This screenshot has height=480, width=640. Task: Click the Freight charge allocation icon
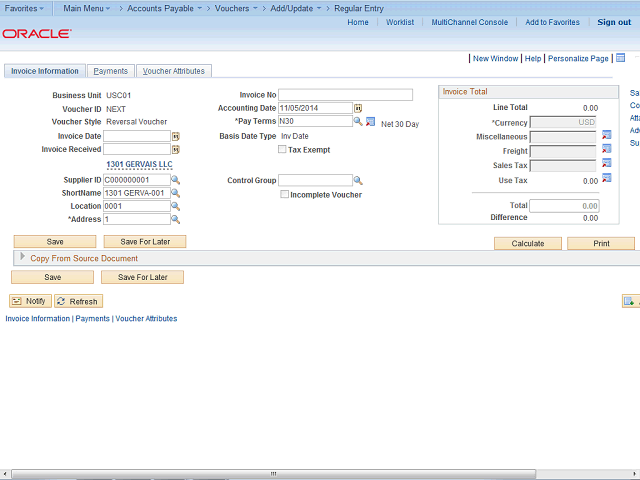[x=606, y=150]
